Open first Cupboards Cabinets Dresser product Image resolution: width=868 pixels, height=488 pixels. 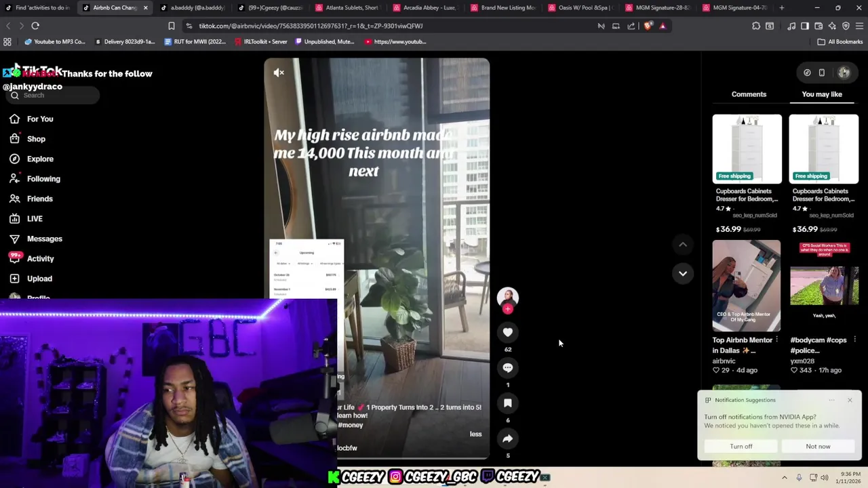tap(747, 149)
